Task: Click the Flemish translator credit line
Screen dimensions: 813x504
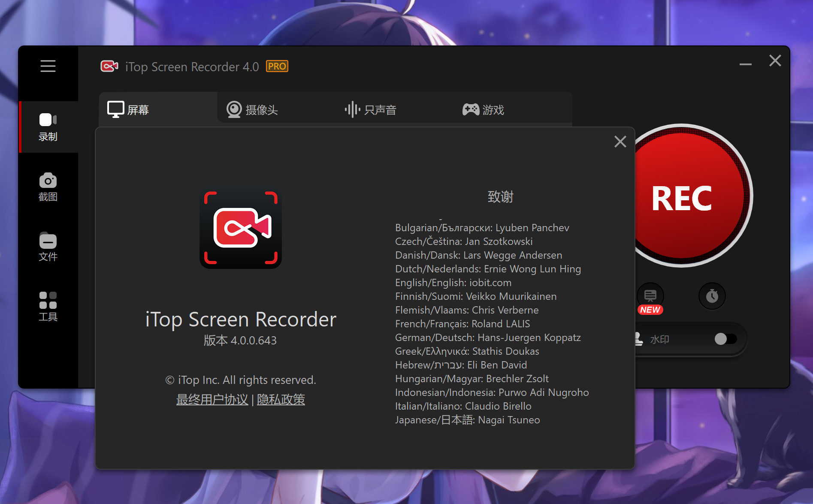Action: (x=467, y=310)
